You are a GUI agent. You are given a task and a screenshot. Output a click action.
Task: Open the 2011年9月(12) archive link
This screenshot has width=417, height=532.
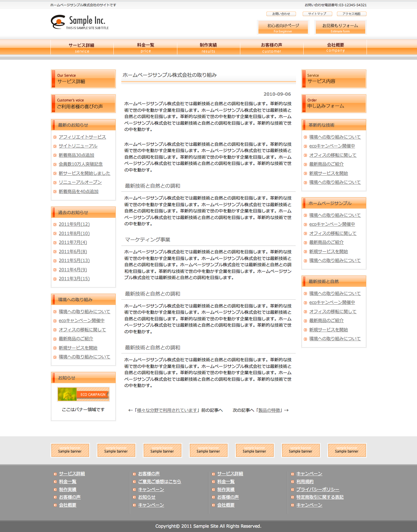pos(74,224)
